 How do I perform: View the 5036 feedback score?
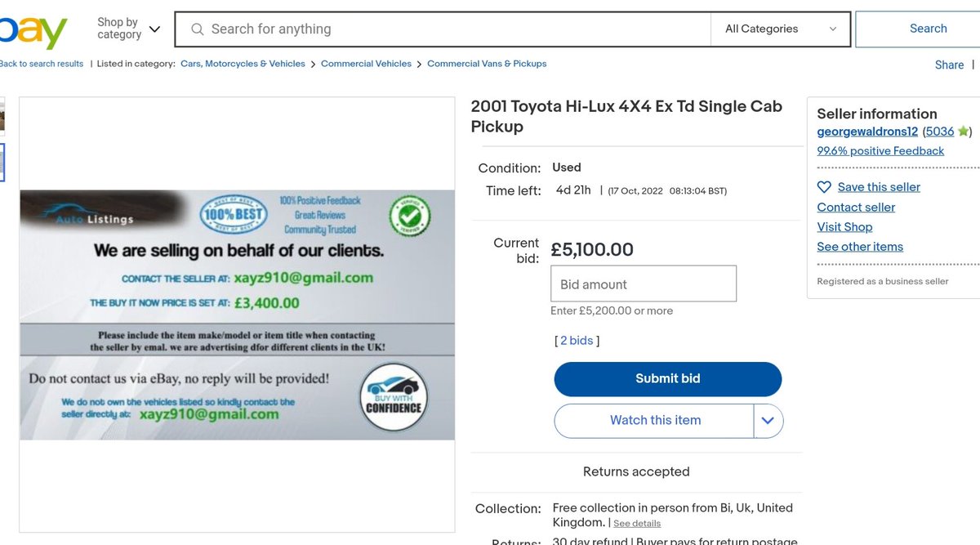pos(941,132)
